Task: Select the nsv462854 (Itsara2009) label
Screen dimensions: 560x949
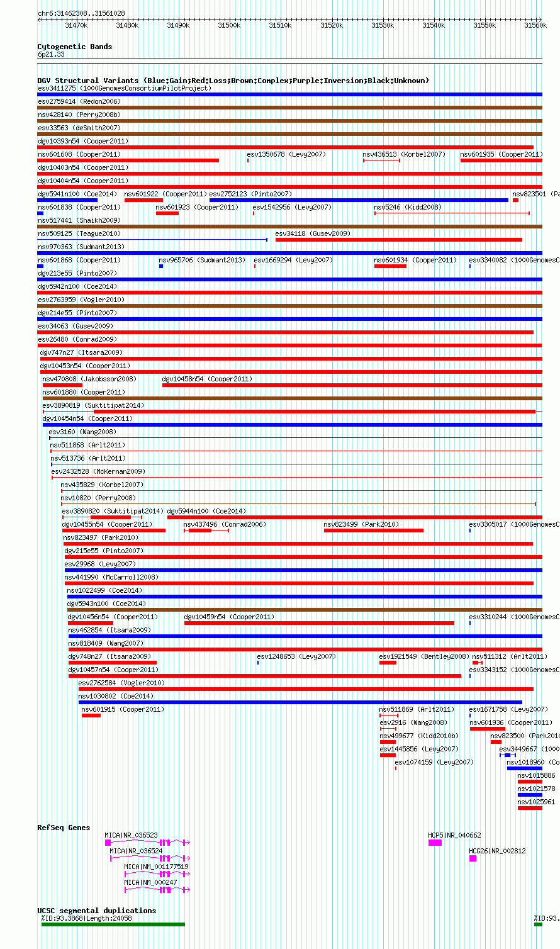Action: (109, 630)
